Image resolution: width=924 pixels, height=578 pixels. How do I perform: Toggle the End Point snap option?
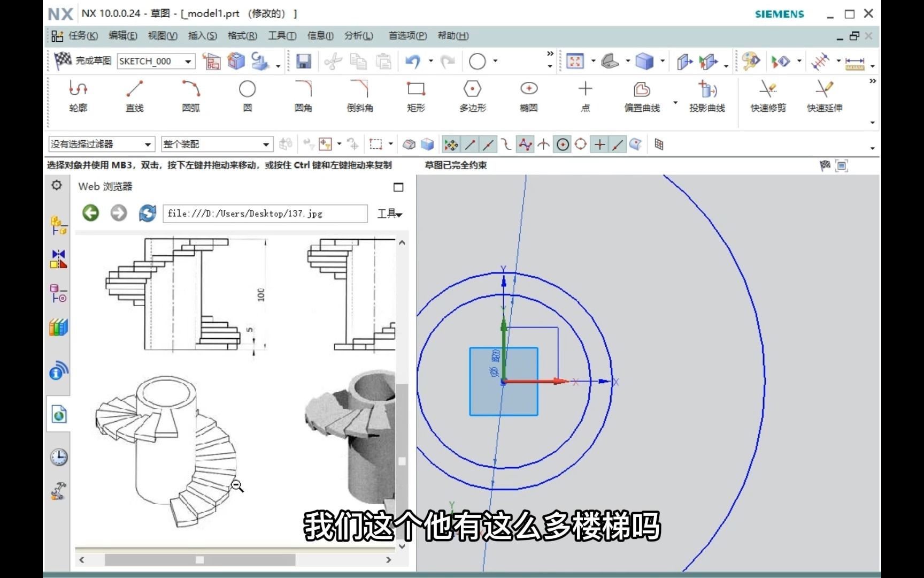[470, 144]
